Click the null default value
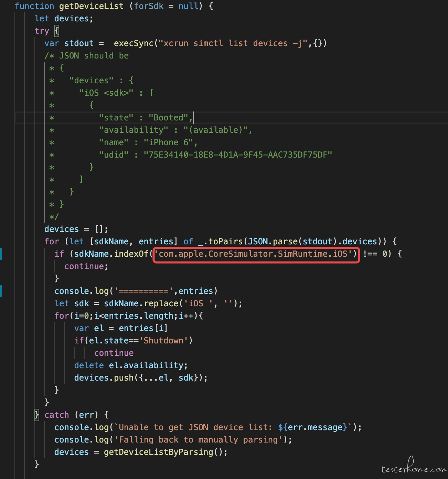Screen dimensions: 448x479 [188, 6]
